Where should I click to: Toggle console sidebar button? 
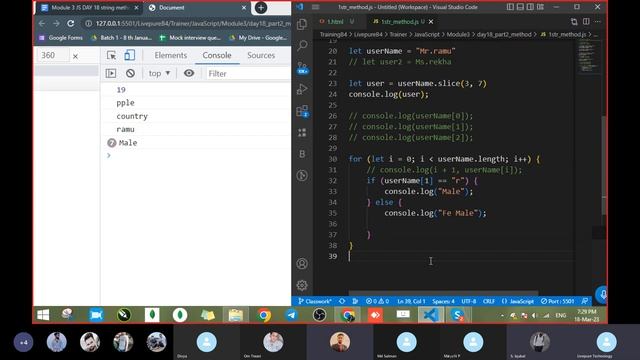tap(111, 73)
